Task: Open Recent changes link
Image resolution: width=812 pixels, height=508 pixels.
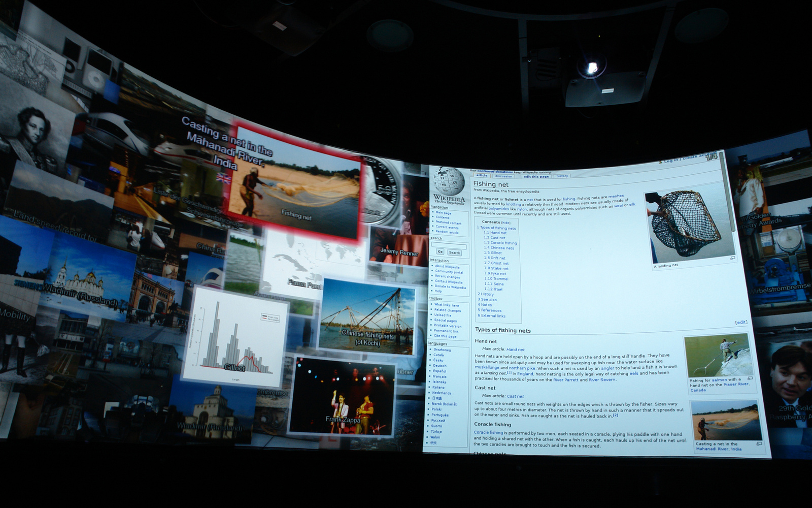Action: (x=447, y=277)
